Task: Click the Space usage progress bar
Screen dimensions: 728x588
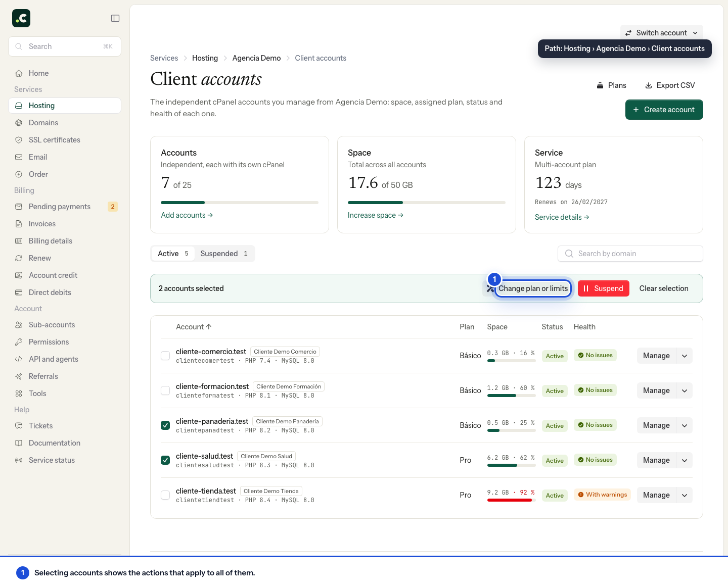Action: point(427,203)
